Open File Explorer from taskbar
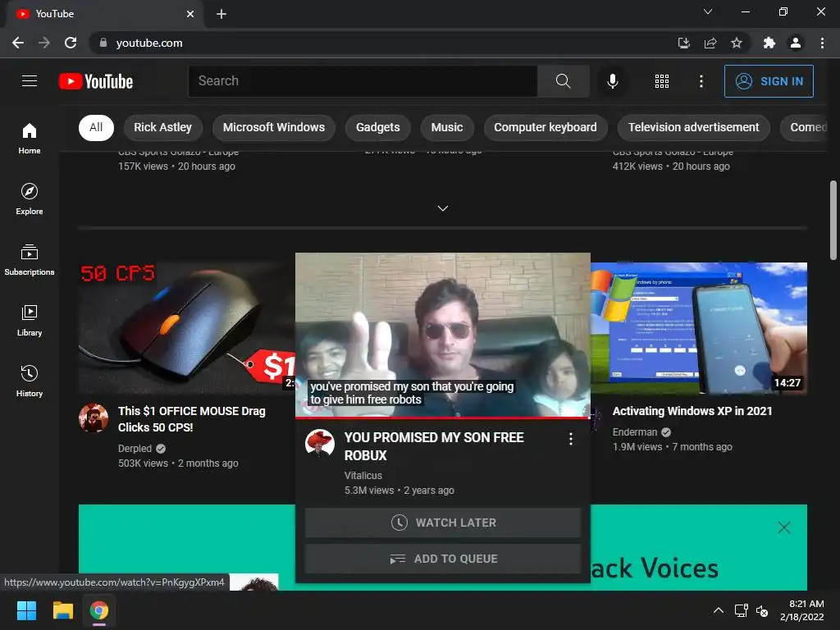 (62, 610)
